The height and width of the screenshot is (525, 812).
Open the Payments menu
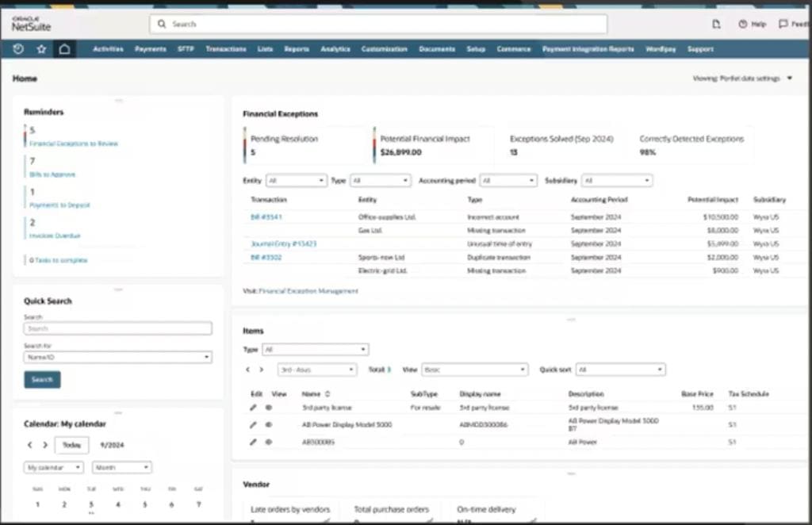point(151,49)
